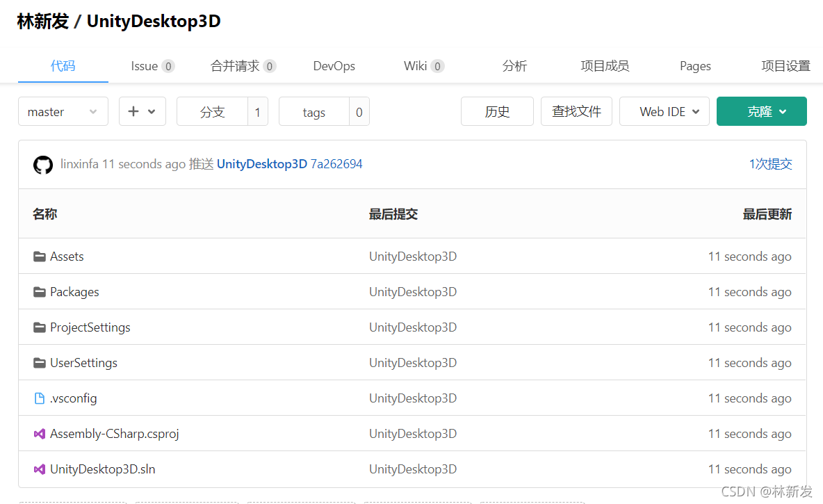Open the Packages folder
This screenshot has height=504, width=823.
point(74,292)
